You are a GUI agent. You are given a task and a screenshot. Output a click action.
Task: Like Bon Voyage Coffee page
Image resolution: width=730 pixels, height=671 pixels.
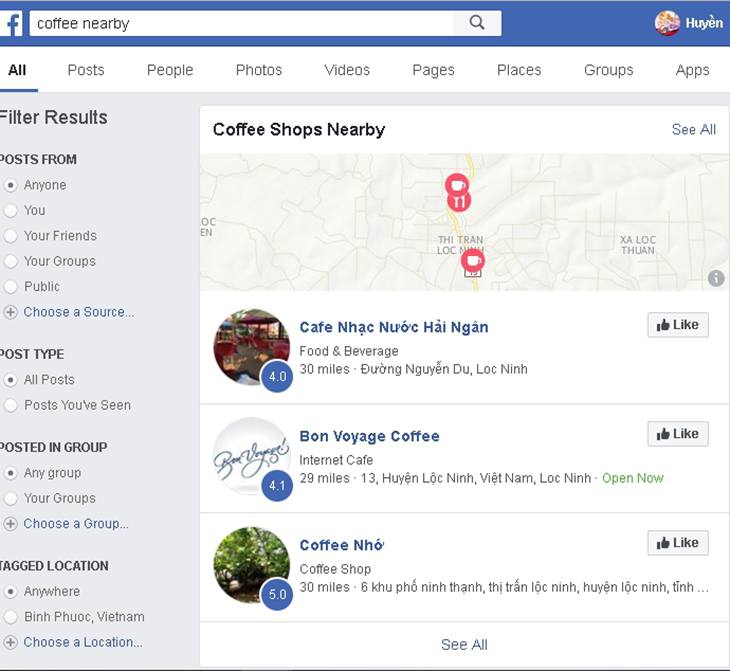coord(678,434)
